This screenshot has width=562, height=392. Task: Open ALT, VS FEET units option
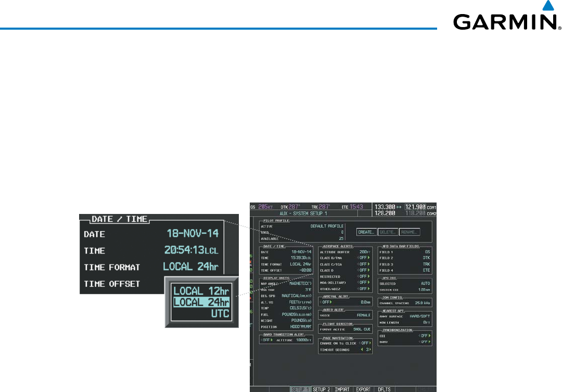[x=300, y=302]
